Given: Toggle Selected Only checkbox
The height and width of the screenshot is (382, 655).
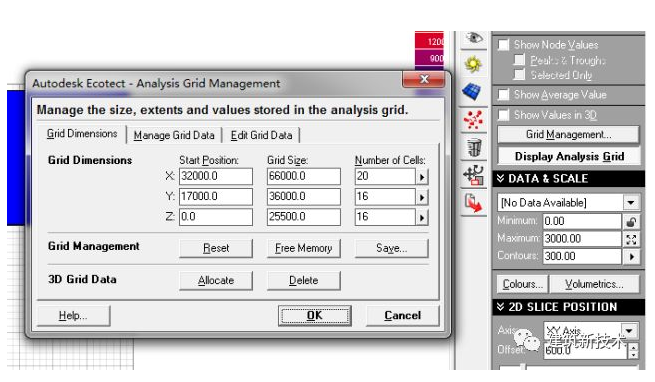Looking at the screenshot, I should coord(519,74).
